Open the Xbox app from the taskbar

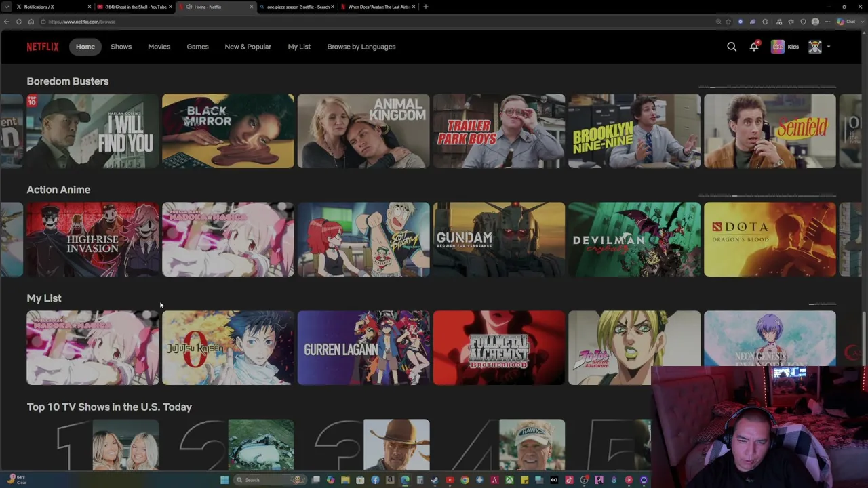coord(509,480)
